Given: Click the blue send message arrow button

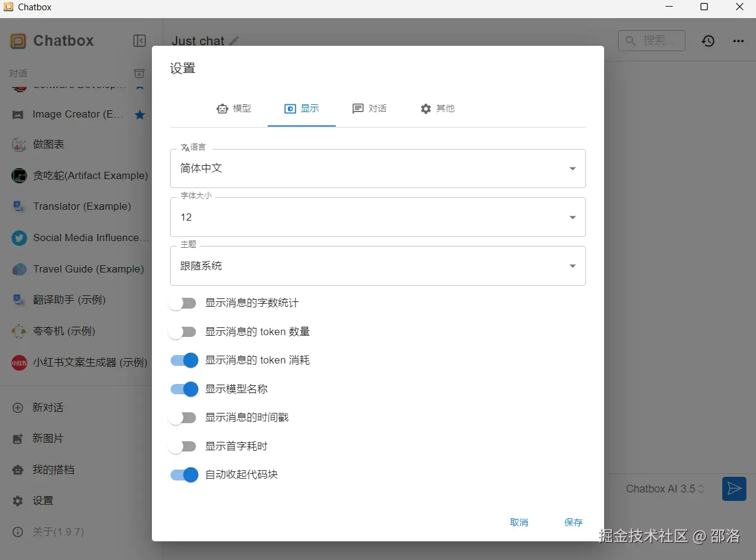Looking at the screenshot, I should (734, 489).
